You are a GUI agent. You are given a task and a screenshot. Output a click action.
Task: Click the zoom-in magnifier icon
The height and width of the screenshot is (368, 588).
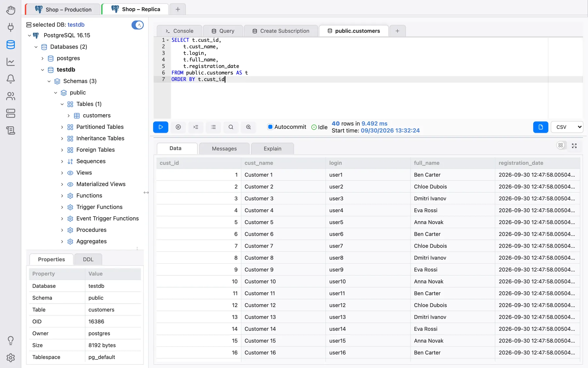tap(249, 127)
